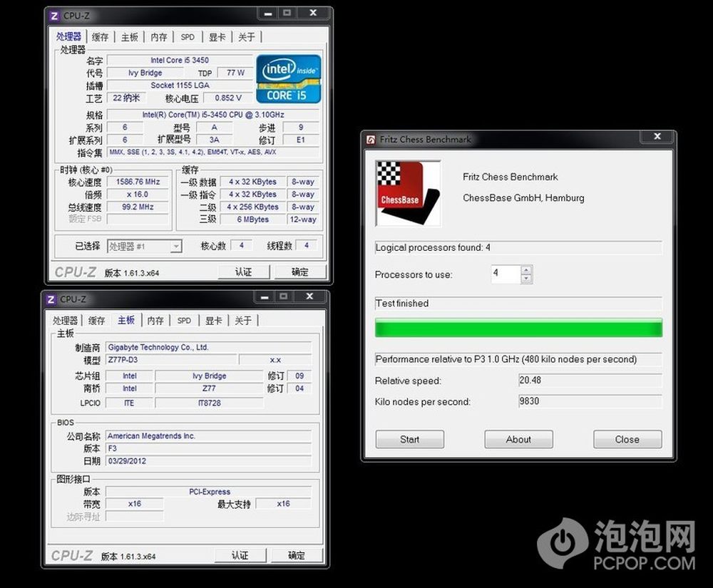
Task: Open the About dialog in Fritz Benchmark
Action: click(518, 440)
